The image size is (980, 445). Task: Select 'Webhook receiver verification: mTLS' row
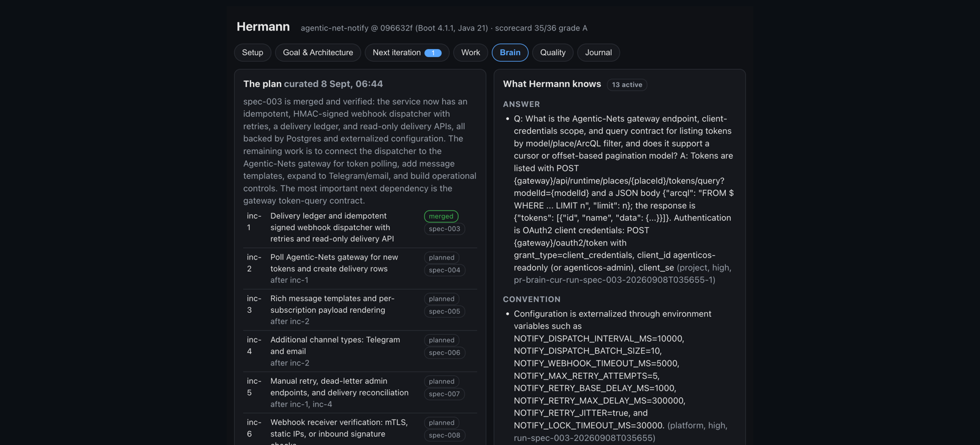(360, 430)
